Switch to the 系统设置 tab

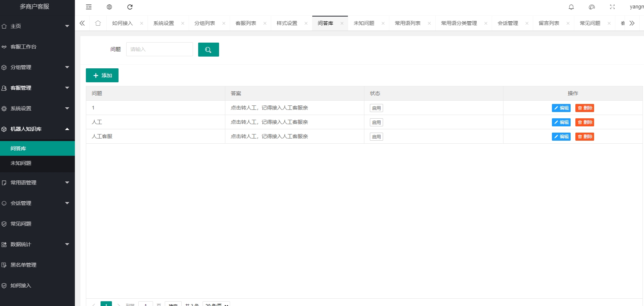(x=164, y=23)
